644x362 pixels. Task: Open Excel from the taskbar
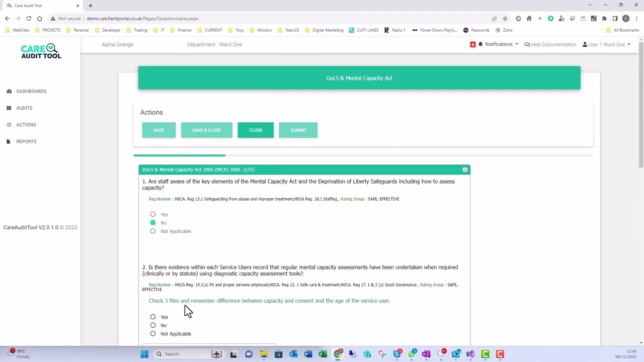323,354
